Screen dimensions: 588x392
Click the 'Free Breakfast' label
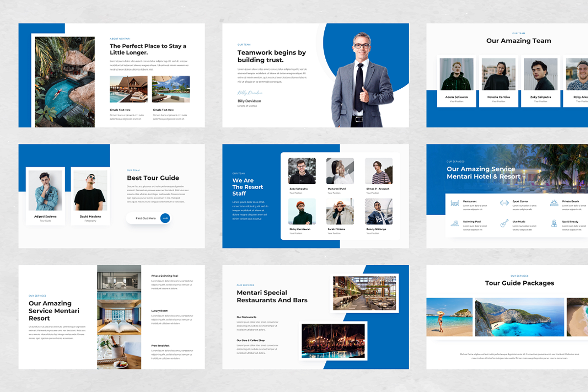coord(160,345)
